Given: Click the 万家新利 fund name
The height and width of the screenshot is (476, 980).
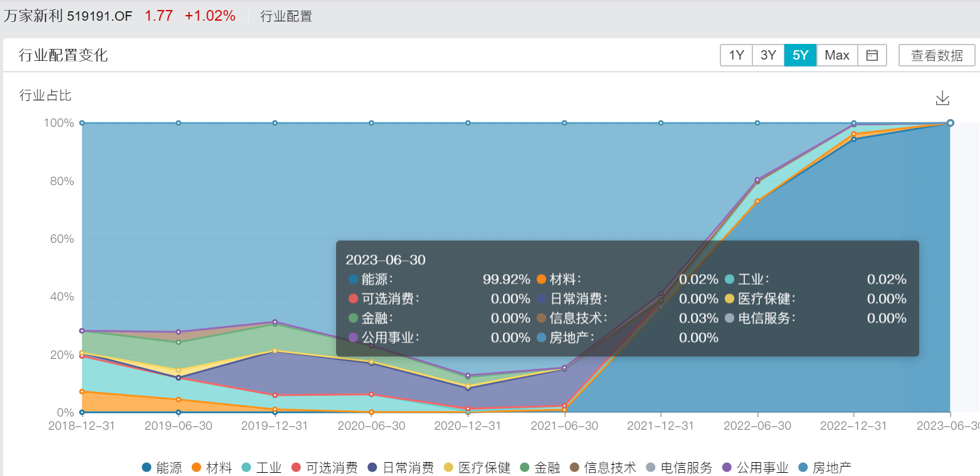Looking at the screenshot, I should [33, 16].
